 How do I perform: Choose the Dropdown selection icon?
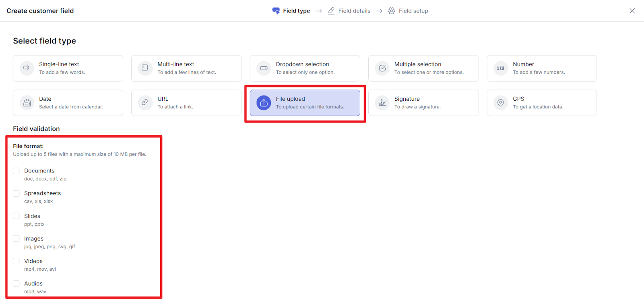264,68
